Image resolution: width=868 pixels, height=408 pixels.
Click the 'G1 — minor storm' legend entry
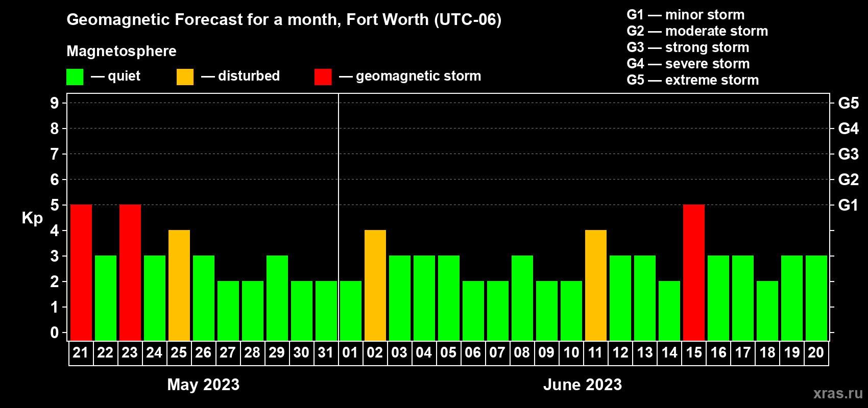pyautogui.click(x=686, y=15)
